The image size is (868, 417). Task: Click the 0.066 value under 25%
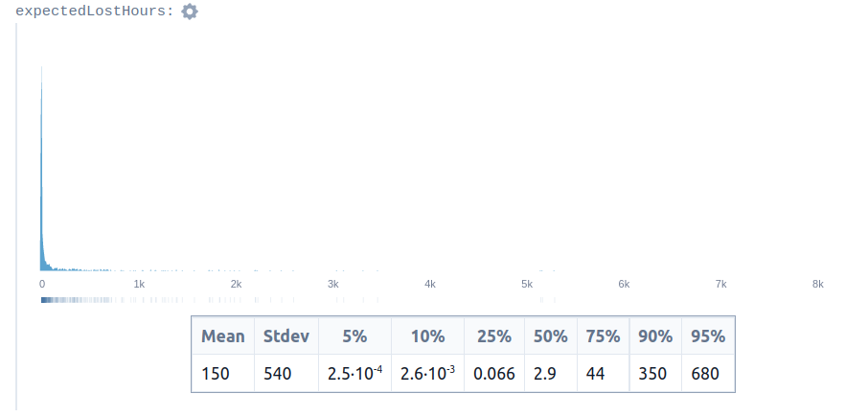[x=493, y=373]
